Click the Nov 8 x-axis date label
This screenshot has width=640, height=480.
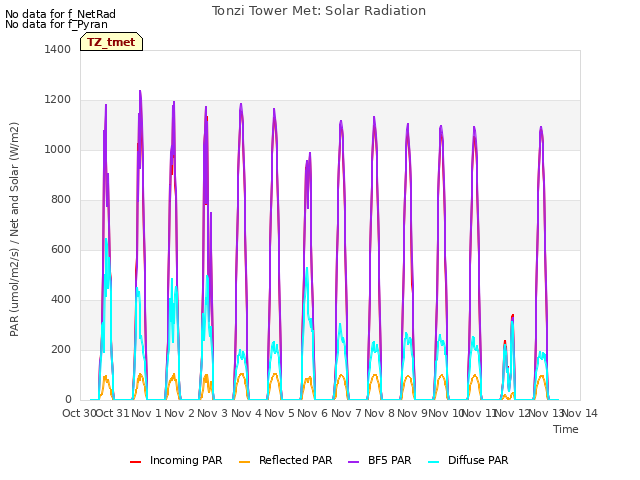click(380, 413)
